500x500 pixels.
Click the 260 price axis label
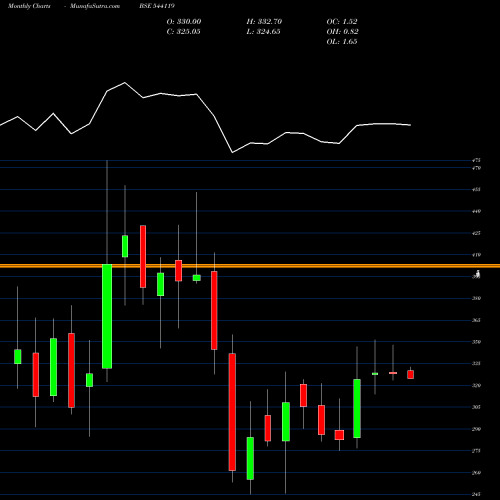click(476, 472)
